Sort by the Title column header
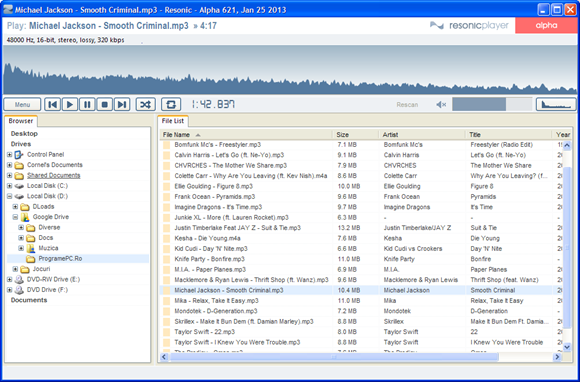Image resolution: width=580 pixels, height=382 pixels. 508,135
